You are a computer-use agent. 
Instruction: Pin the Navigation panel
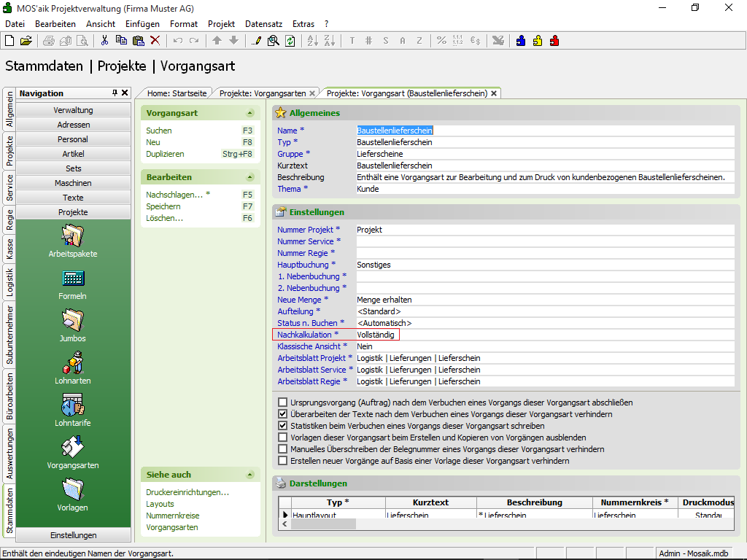(x=115, y=93)
